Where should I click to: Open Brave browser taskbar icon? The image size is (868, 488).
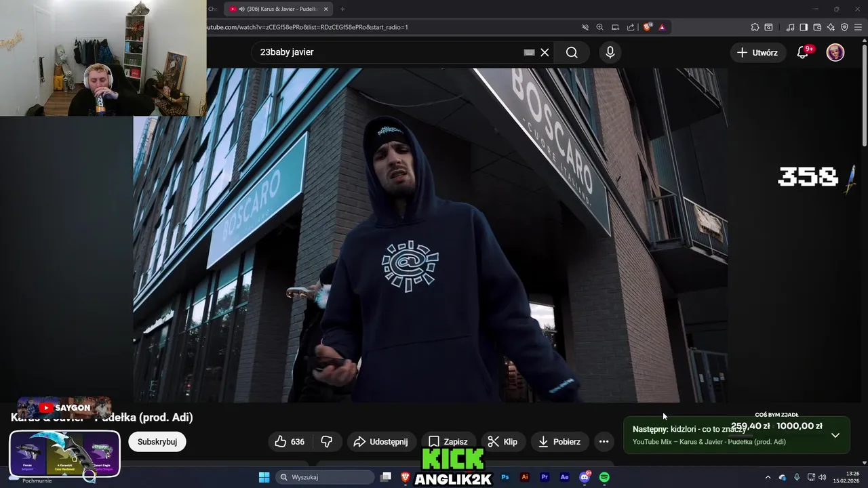pyautogui.click(x=406, y=477)
